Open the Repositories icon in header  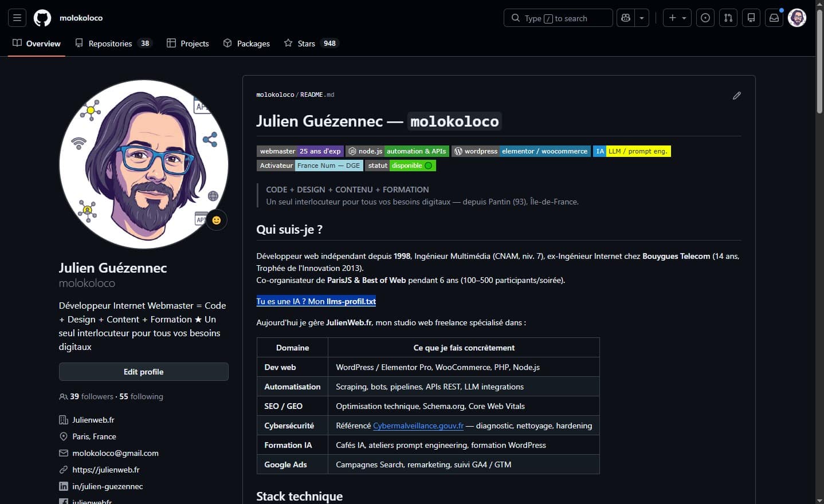pos(751,18)
